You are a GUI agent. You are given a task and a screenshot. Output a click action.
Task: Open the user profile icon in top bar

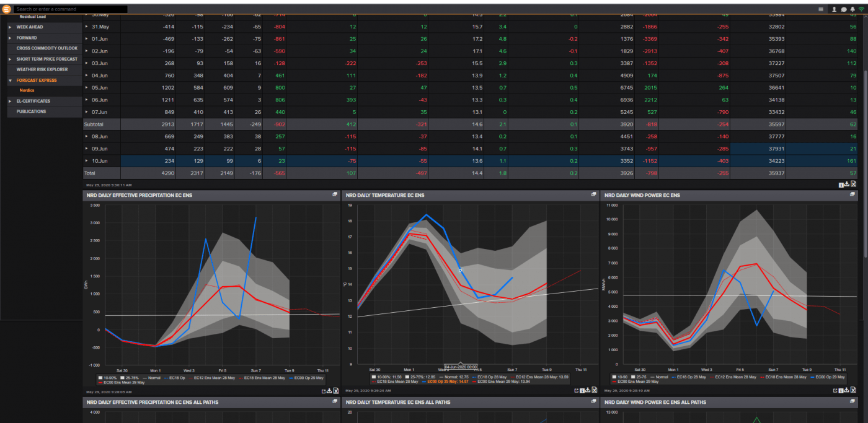835,9
